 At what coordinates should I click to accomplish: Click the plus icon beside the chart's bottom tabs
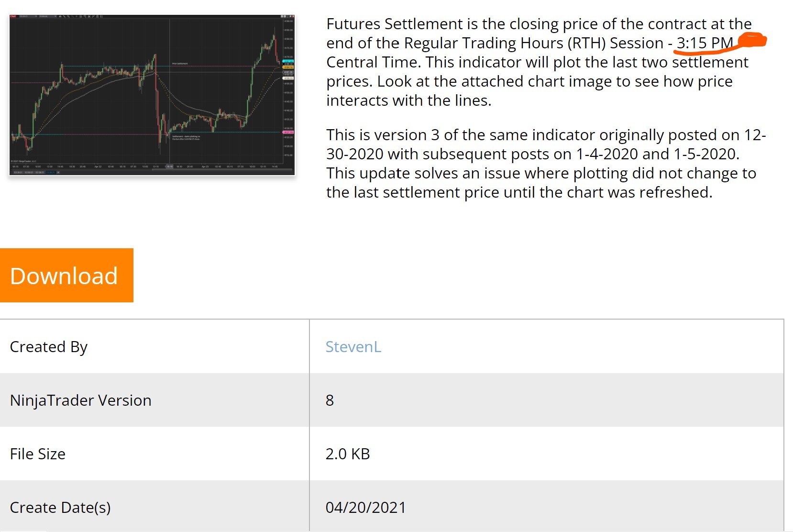pos(58,172)
